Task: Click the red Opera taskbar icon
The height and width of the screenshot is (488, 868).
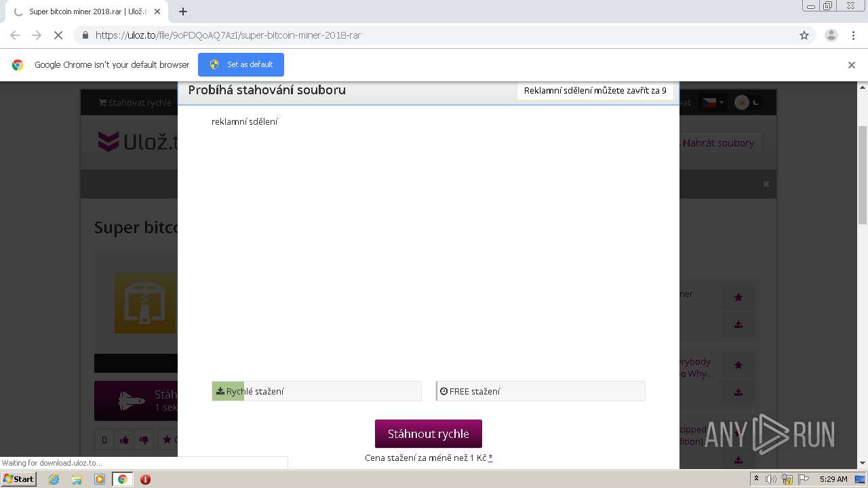Action: pos(145,479)
